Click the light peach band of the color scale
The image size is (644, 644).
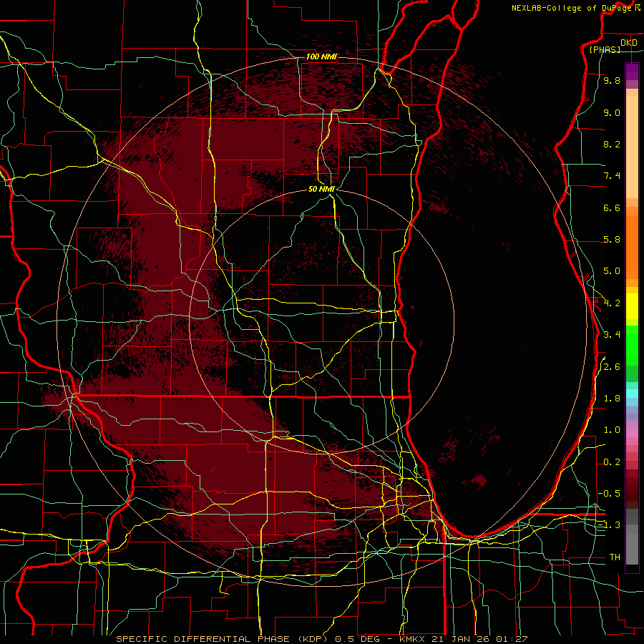click(632, 147)
